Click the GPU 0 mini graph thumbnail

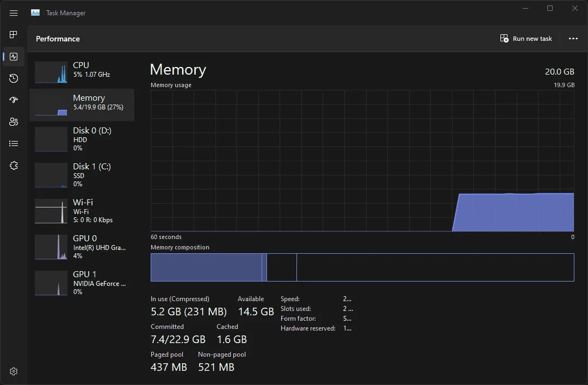[x=51, y=247]
